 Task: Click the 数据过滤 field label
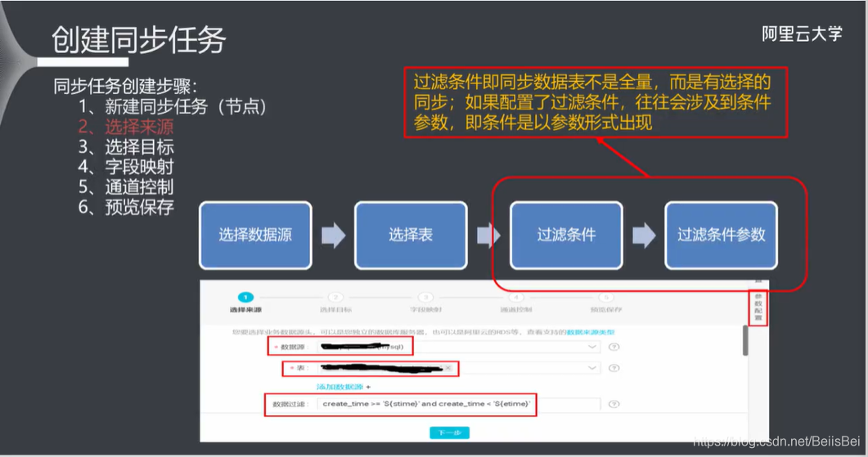(x=290, y=404)
